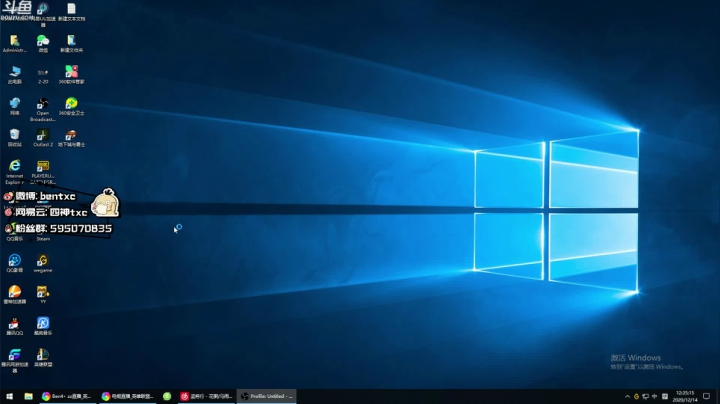Screen dimensions: 720x404
Task: Launch WeChat (微信) desktop shortcut
Action: coord(43,44)
